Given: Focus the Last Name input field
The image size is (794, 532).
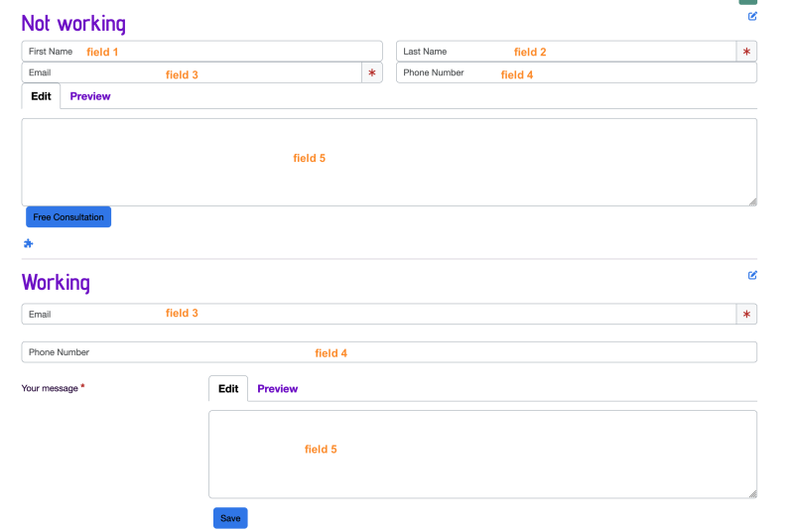Looking at the screenshot, I should (566, 52).
